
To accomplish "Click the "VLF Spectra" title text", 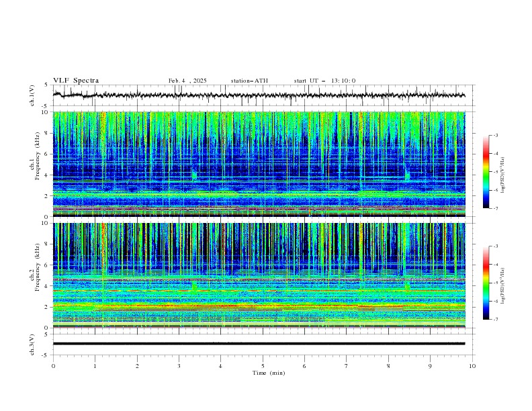I will (76, 81).
